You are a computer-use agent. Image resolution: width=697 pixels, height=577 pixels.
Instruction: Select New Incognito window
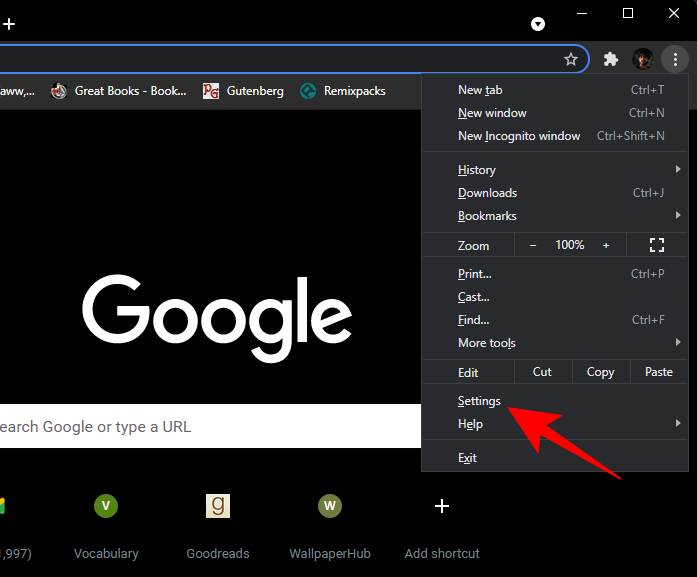coord(518,136)
